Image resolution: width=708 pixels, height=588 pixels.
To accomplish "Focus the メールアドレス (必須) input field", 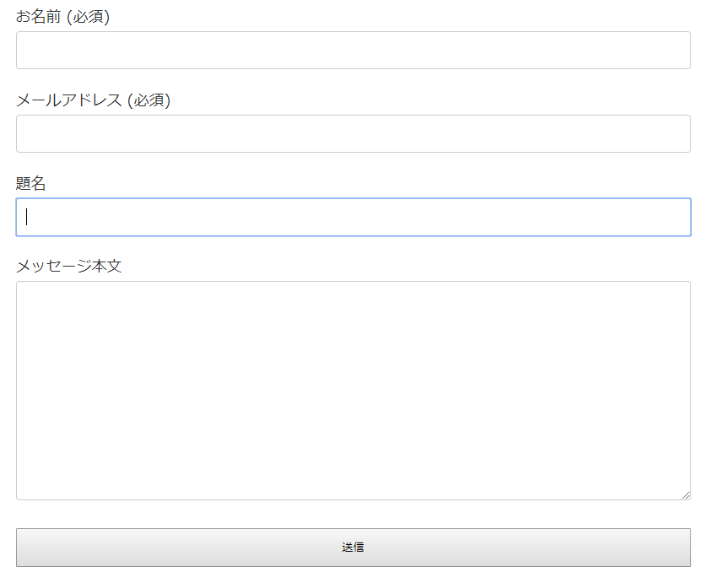I will click(353, 133).
